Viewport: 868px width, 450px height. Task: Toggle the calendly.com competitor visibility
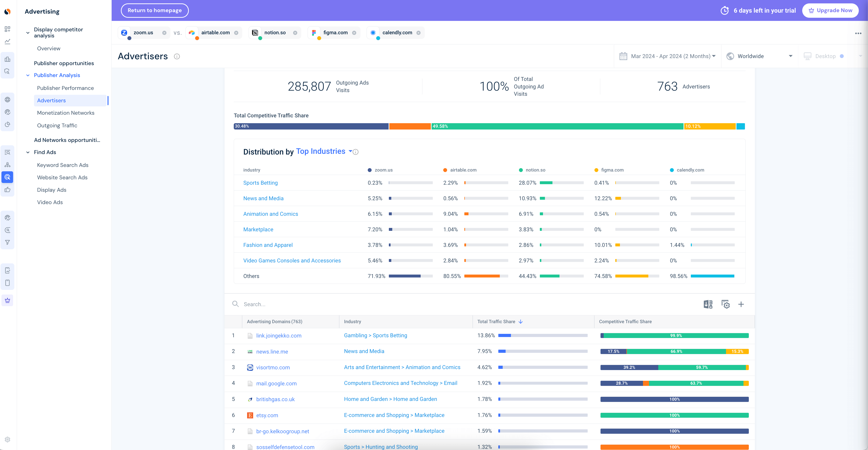[378, 37]
